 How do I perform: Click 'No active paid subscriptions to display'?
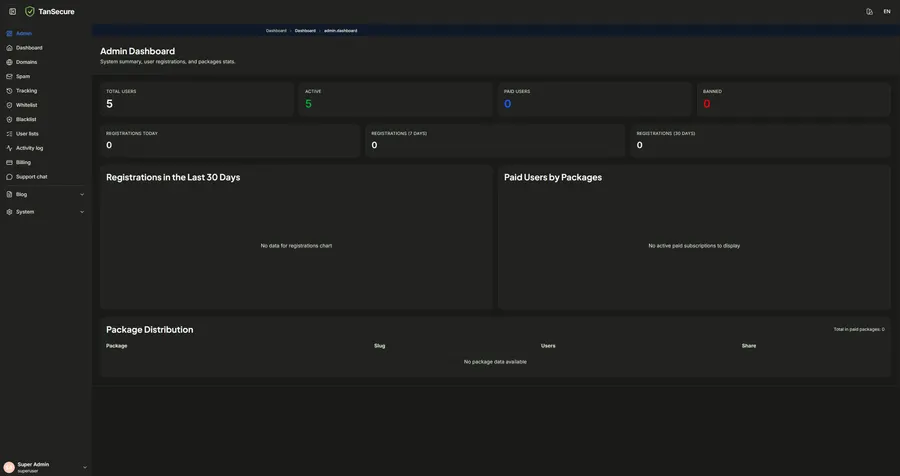pos(694,246)
